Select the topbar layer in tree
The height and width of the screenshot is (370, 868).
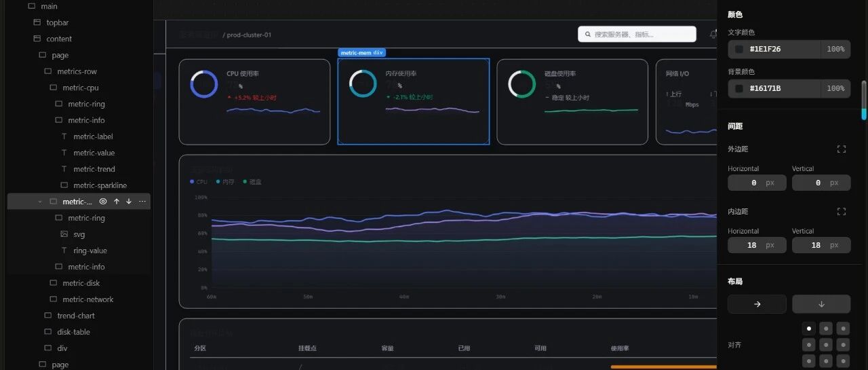(58, 22)
